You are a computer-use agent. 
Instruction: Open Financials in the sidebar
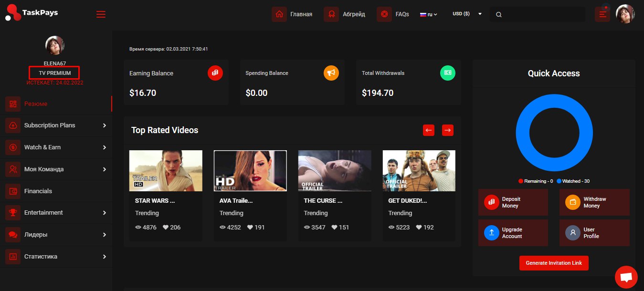56,191
